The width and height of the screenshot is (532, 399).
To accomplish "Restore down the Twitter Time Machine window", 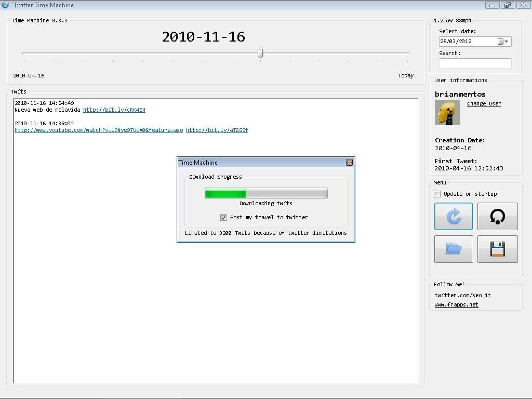I will (x=508, y=5).
